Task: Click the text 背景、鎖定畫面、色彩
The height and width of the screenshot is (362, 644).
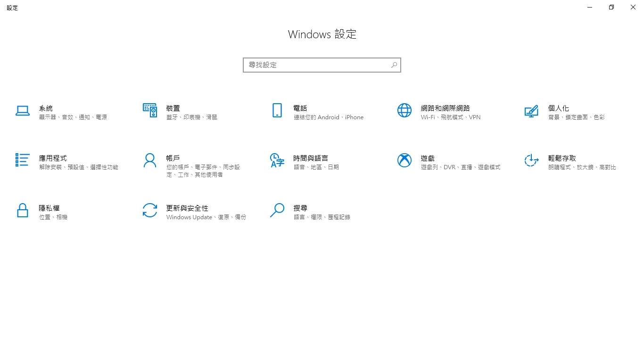Action: [577, 117]
